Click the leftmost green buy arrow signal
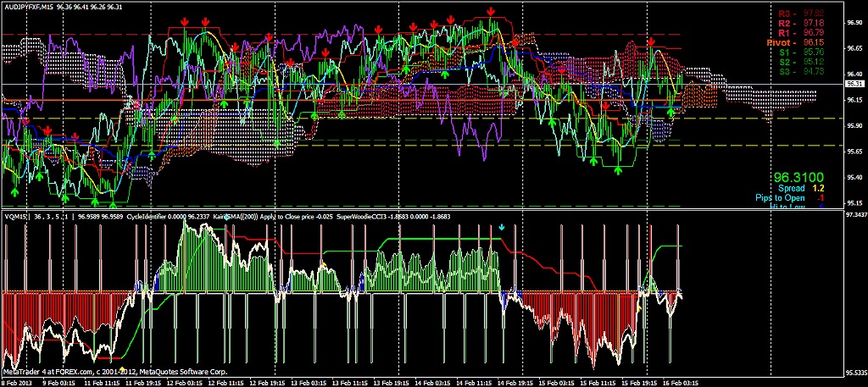This screenshot has height=387, width=868. pos(14,169)
